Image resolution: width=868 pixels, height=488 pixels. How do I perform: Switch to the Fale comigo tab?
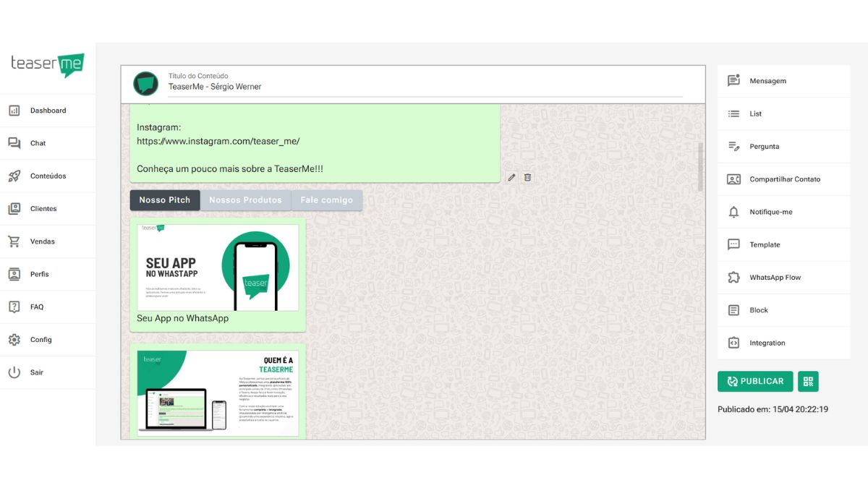click(x=327, y=200)
